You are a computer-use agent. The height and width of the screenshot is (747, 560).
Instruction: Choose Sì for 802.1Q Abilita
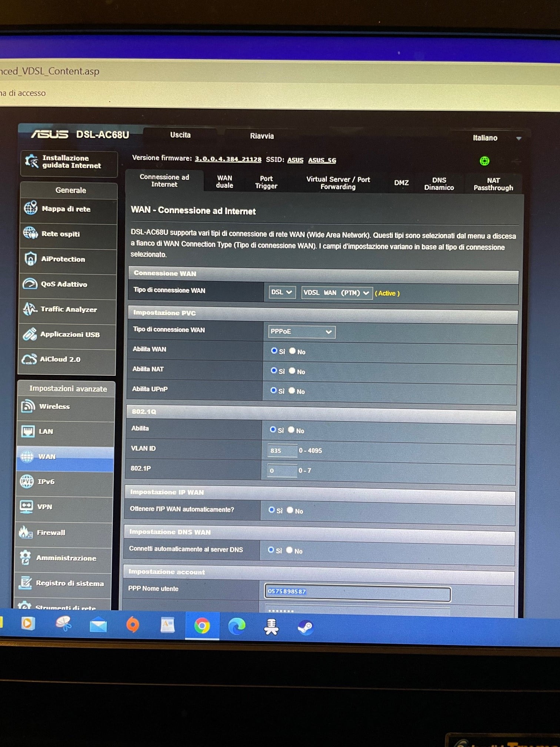(273, 429)
